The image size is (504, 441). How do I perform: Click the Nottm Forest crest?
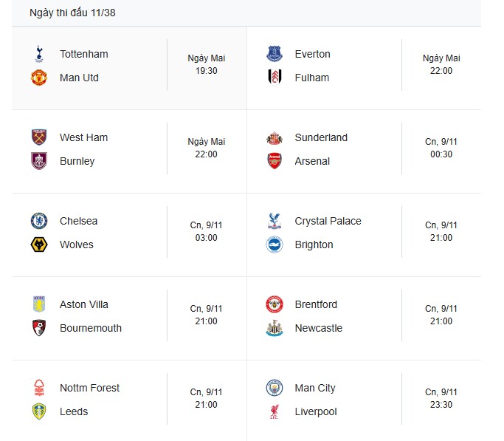[x=39, y=388]
